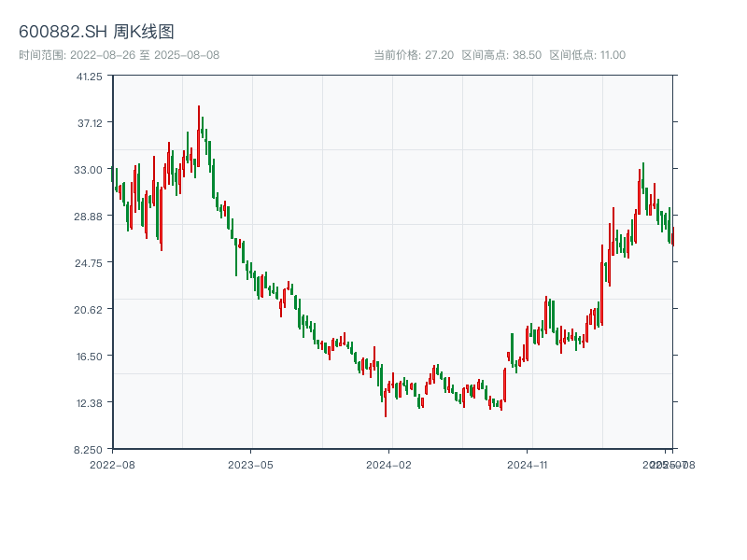The height and width of the screenshot is (560, 747).
Task: Click the 2022-08 x-axis date label
Action: tap(112, 464)
